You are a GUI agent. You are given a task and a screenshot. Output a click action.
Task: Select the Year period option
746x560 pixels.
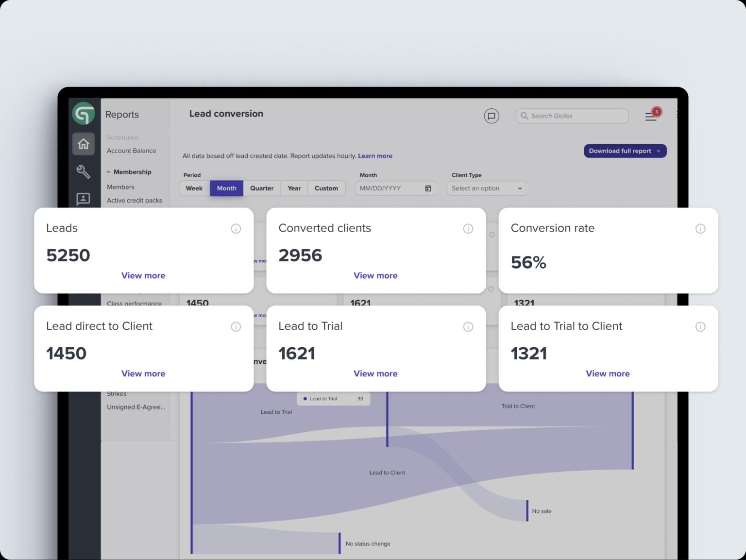pos(294,188)
